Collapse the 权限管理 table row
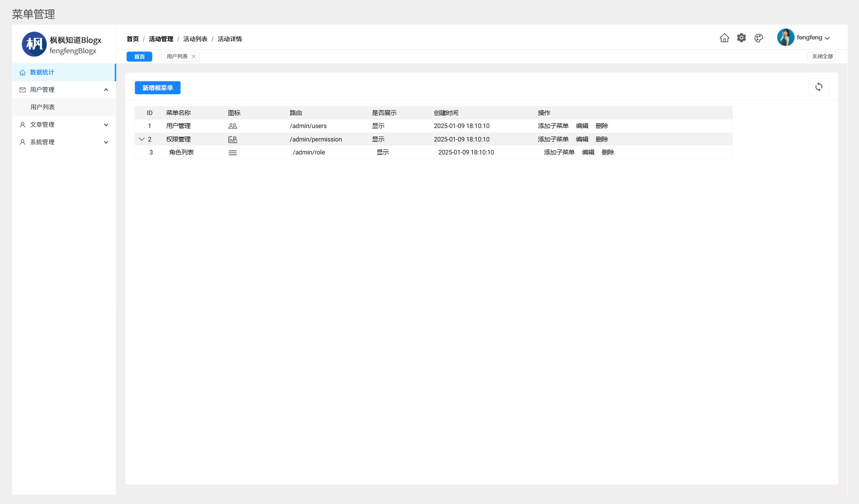Screen dimensions: 859x504 click(141, 139)
